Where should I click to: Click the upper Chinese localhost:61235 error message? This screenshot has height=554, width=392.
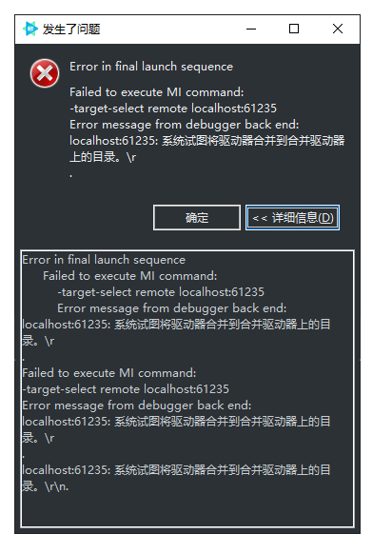[207, 148]
